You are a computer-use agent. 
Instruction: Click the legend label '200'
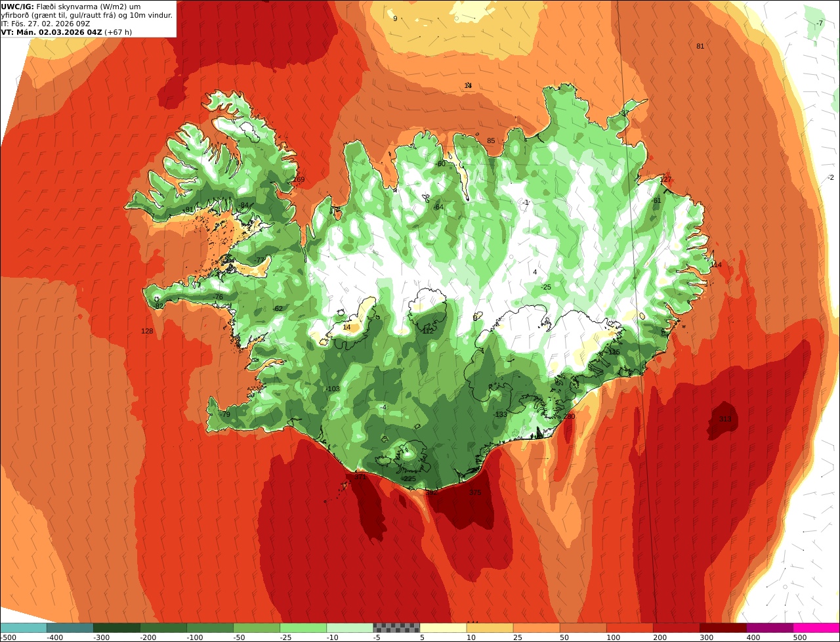point(660,637)
